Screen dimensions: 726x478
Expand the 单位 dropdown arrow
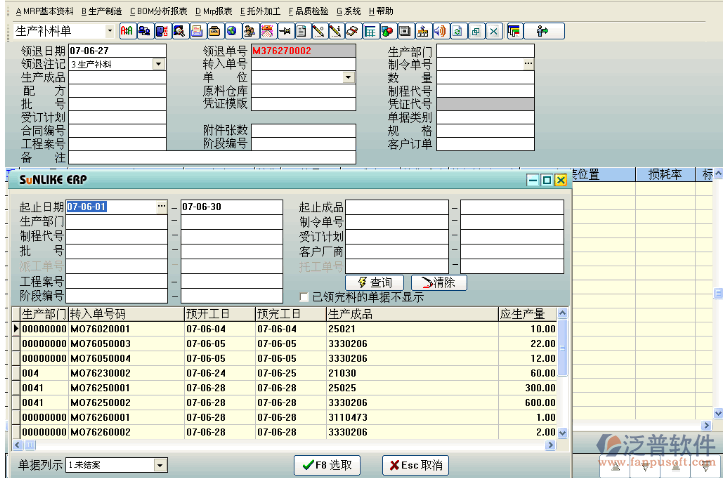pyautogui.click(x=348, y=77)
